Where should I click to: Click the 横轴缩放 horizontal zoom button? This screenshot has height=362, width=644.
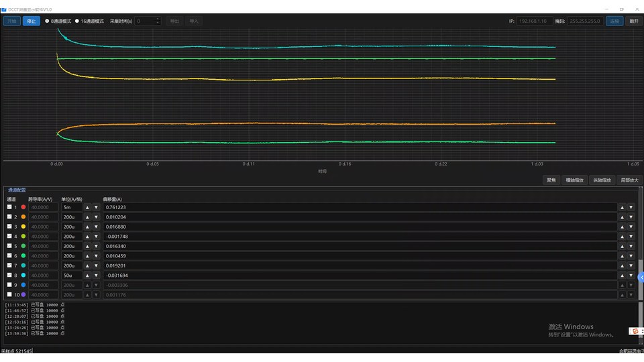pos(574,180)
